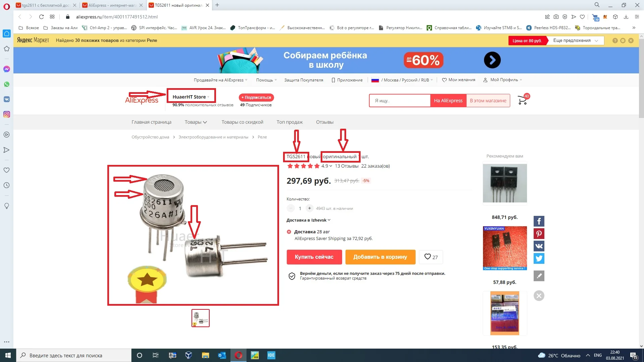The height and width of the screenshot is (362, 644).
Task: Open delivery location 'Доставка в Izhevsk' dropdown
Action: [308, 220]
